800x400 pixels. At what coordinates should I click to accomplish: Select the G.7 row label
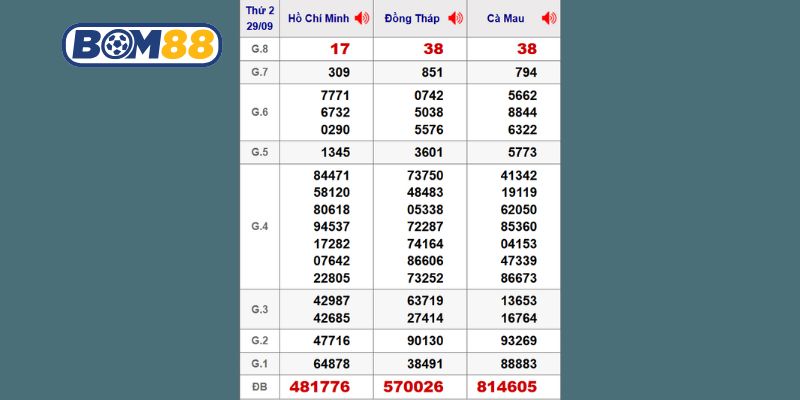tap(260, 72)
